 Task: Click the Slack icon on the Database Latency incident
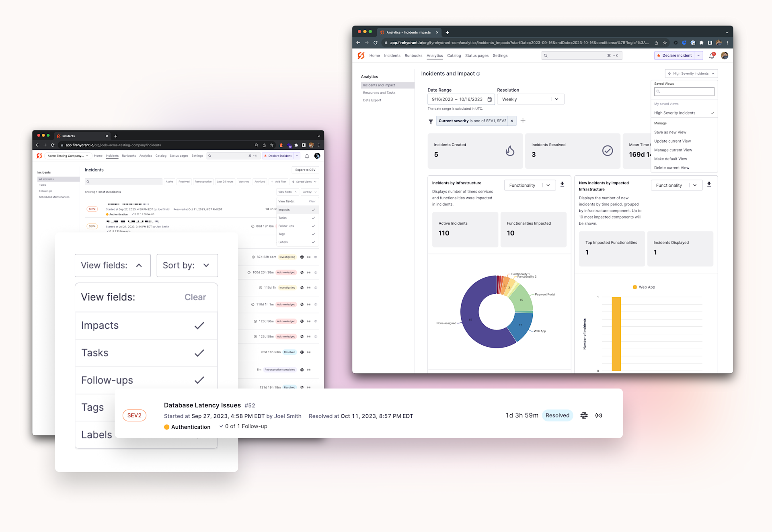click(584, 415)
